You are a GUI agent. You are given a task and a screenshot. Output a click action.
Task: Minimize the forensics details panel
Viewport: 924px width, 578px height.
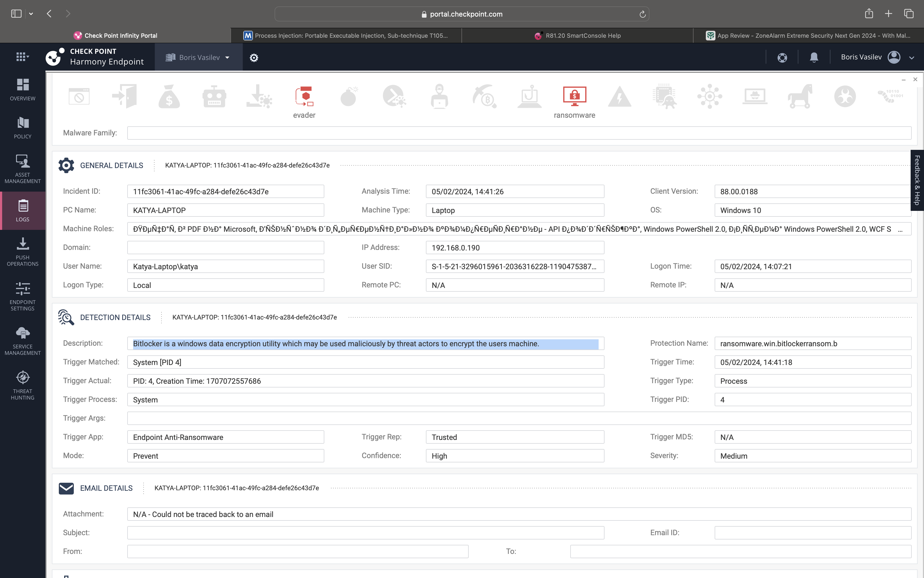point(903,79)
